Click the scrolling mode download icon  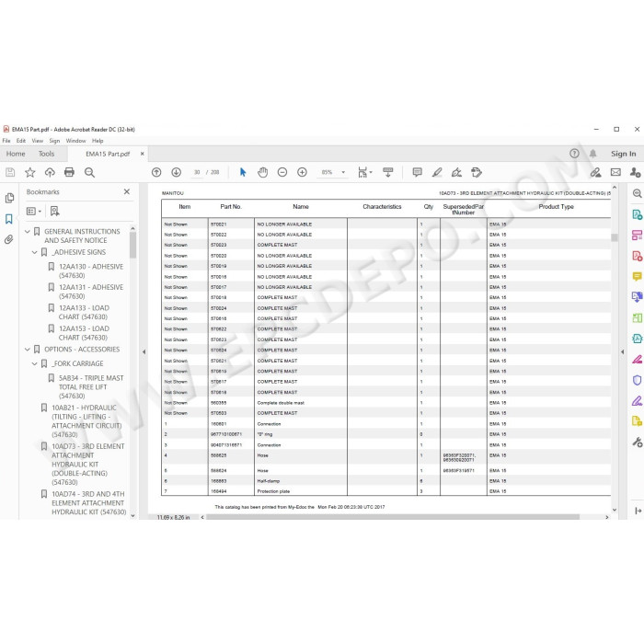[387, 173]
